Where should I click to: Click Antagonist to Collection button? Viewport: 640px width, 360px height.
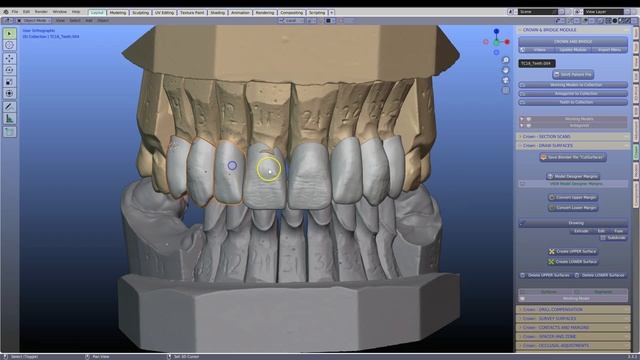point(573,93)
